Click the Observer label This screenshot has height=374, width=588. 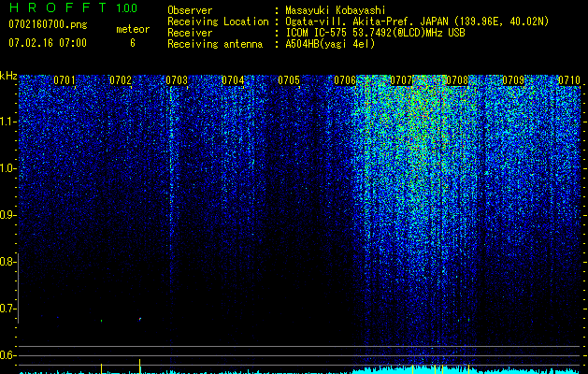point(190,10)
